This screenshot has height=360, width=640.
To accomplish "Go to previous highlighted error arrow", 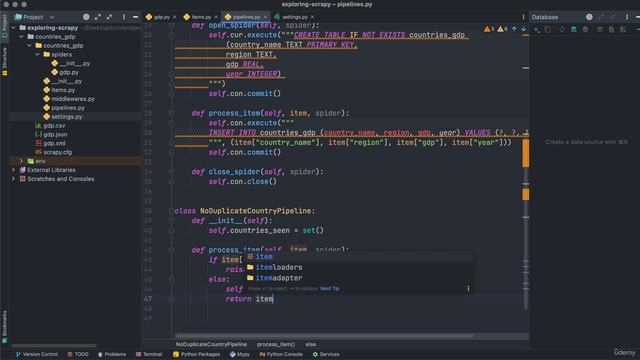I will tap(514, 29).
